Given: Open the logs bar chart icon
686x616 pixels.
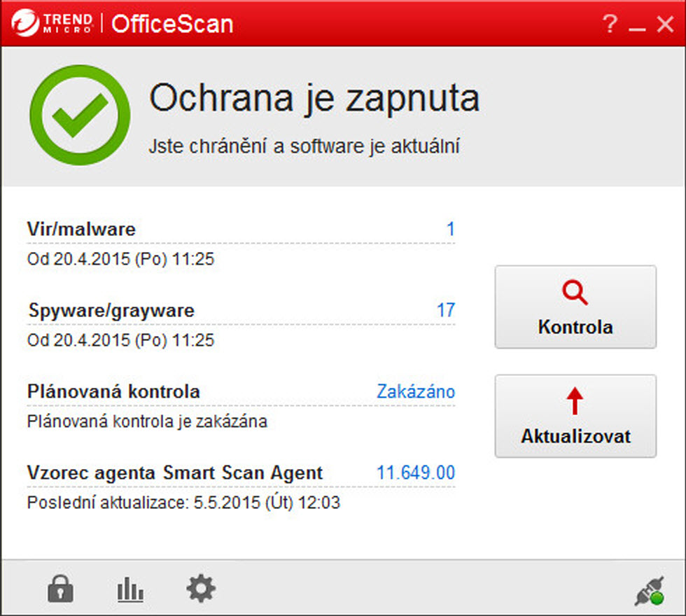Looking at the screenshot, I should point(130,590).
